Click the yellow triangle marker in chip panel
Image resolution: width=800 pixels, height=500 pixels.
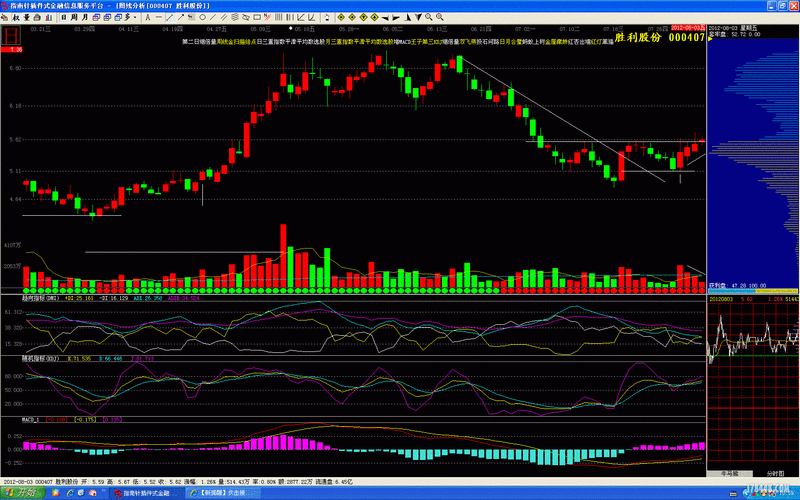click(710, 39)
